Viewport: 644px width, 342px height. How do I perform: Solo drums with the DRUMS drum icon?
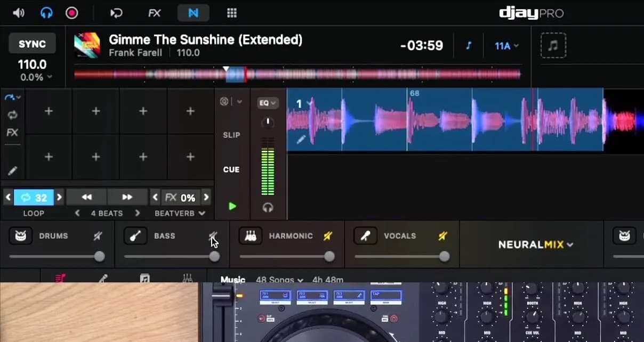[x=21, y=235]
